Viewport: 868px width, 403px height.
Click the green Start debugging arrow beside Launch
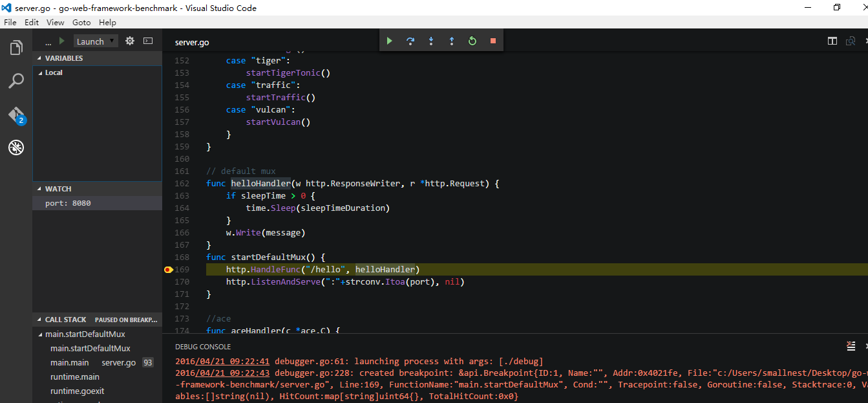[x=62, y=41]
